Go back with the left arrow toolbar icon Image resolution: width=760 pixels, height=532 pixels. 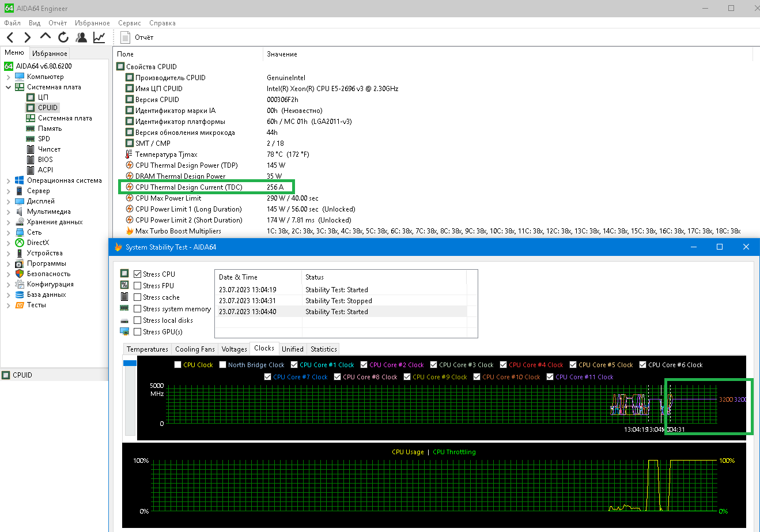(x=10, y=37)
